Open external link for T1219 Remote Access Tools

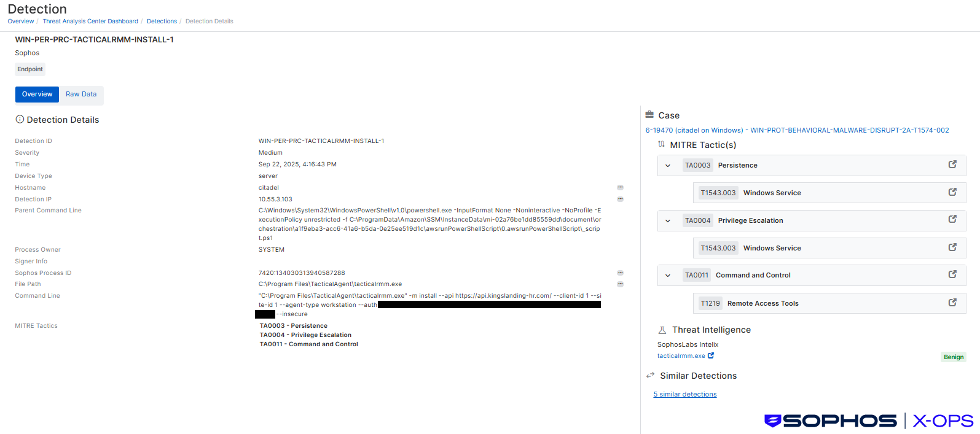(952, 303)
